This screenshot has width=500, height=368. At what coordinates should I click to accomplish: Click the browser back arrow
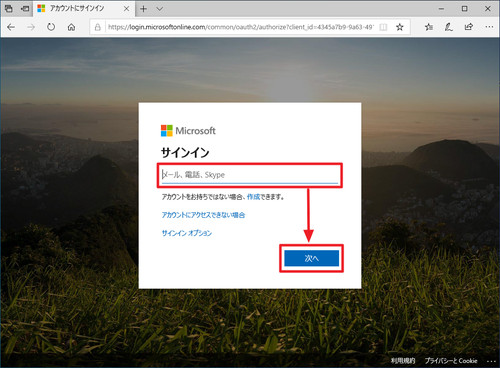[11, 27]
